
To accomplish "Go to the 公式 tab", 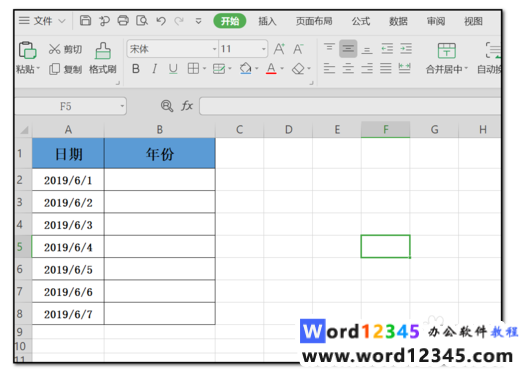I will click(361, 21).
